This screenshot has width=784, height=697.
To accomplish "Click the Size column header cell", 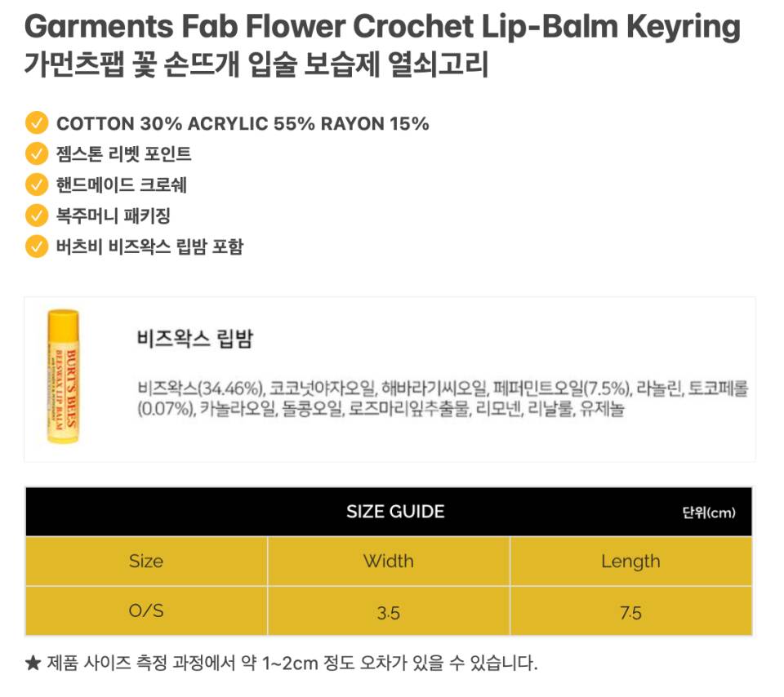I will click(146, 562).
